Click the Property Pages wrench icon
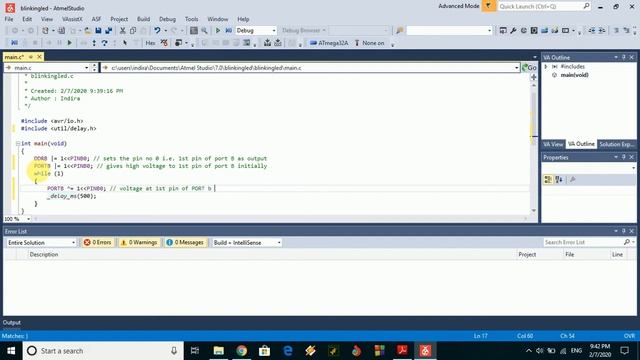Screen dimensions: 640x360 (x=573, y=180)
